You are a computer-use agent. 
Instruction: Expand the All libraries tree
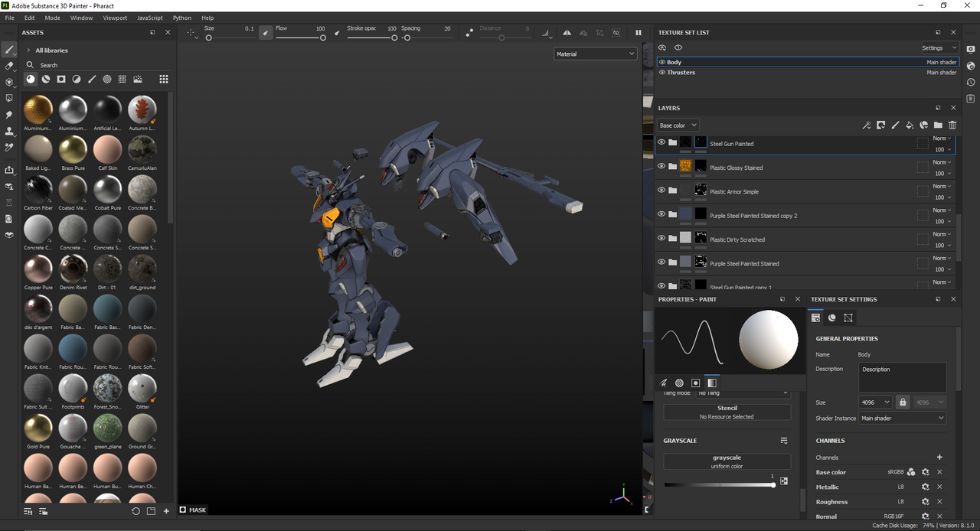click(x=28, y=50)
